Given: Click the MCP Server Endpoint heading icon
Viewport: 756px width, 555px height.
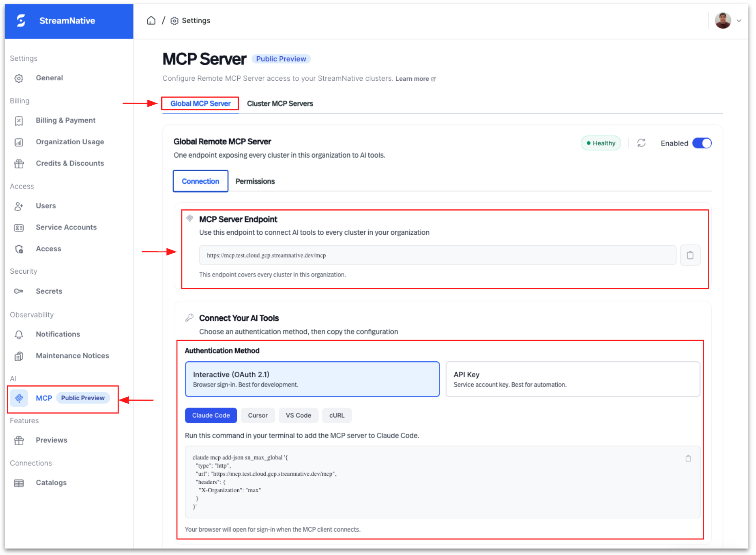Looking at the screenshot, I should (x=190, y=219).
